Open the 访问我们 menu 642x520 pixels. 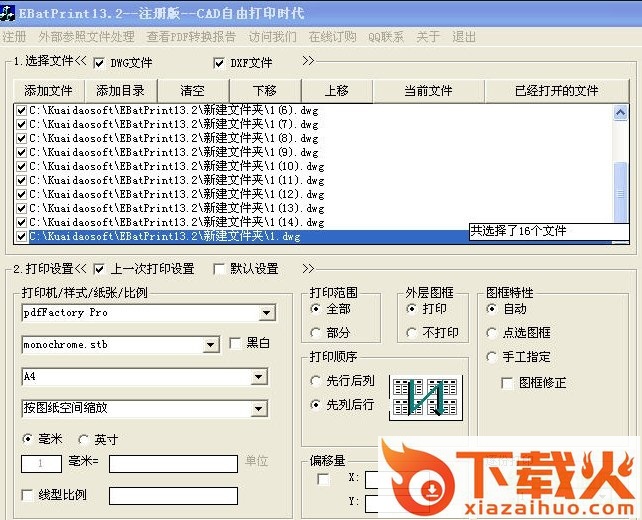[x=273, y=37]
